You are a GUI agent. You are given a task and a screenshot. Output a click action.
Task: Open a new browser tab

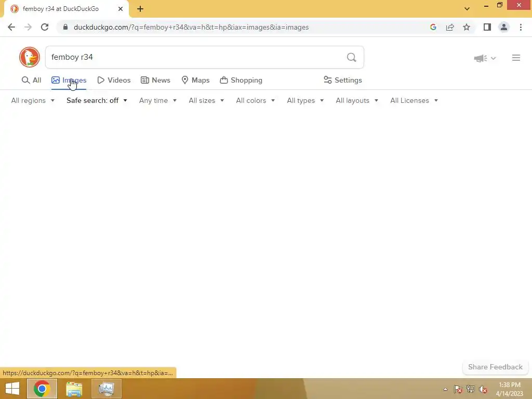pos(140,9)
